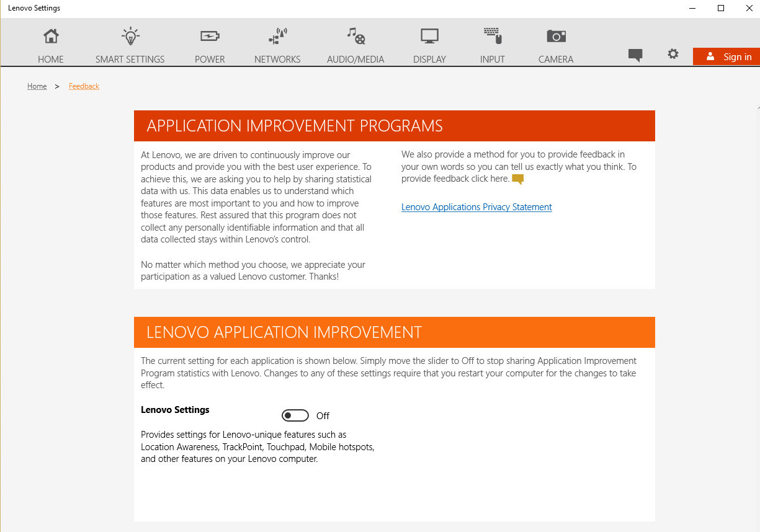Click the LENOVO APPLICATION IMPROVEMENT header
Screen dimensions: 760x532
click(x=395, y=332)
